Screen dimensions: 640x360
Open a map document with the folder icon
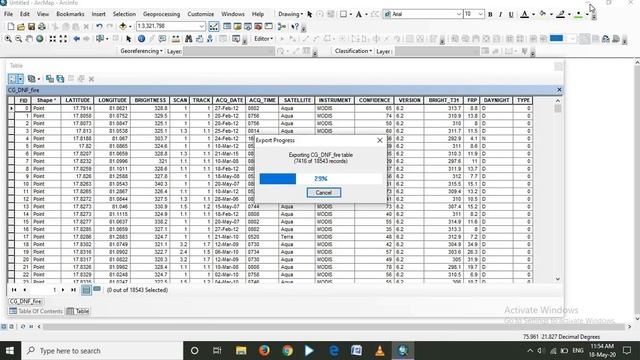tap(21, 27)
